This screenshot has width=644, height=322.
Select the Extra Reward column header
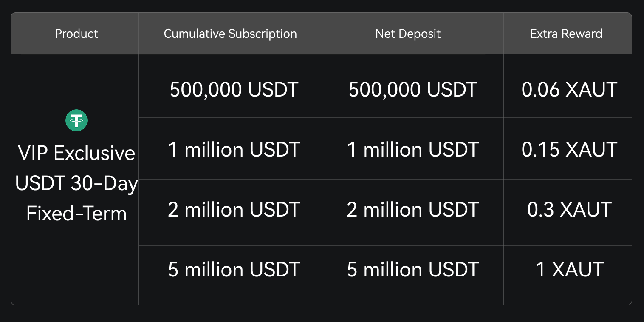click(566, 34)
